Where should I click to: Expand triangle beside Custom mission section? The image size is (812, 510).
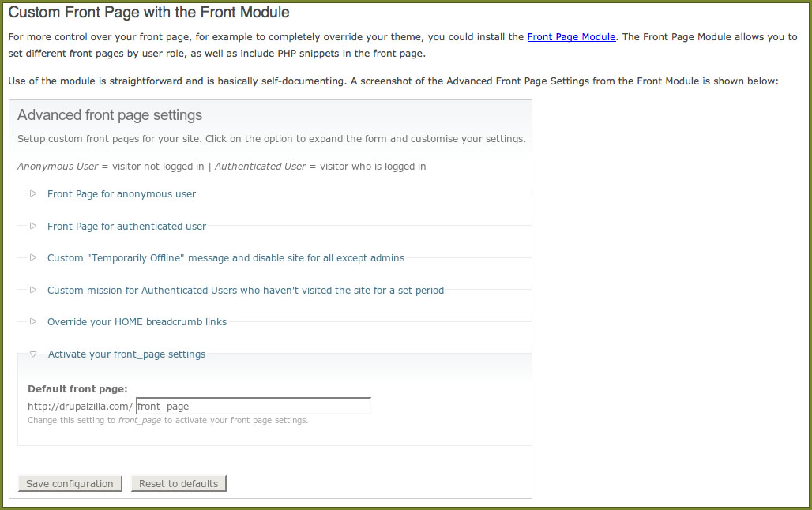point(33,290)
